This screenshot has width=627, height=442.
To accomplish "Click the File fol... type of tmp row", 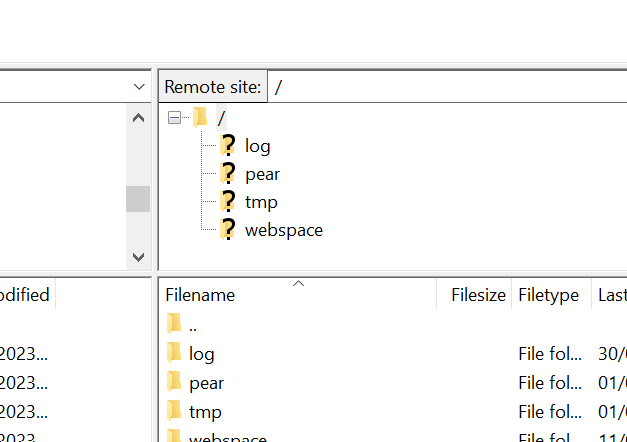I will (x=550, y=412).
